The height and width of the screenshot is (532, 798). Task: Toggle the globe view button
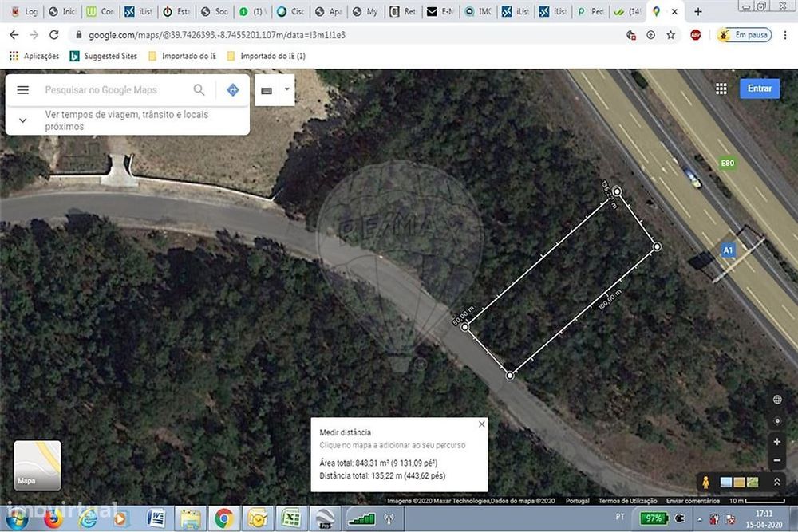click(x=777, y=400)
